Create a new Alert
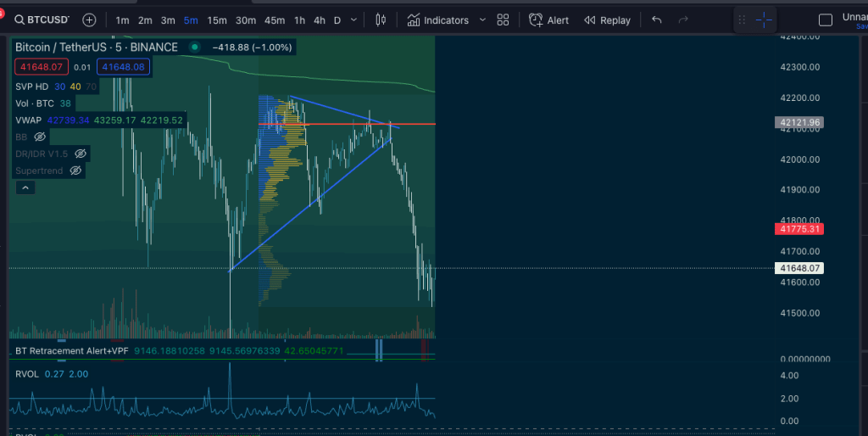Viewport: 868px width, 436px height. tap(548, 20)
